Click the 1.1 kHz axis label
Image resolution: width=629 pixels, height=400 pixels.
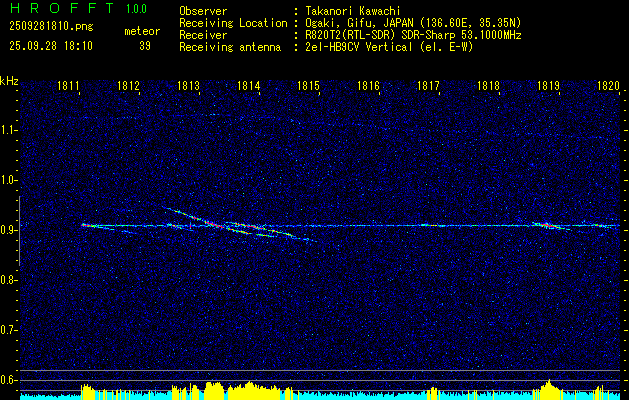click(7, 130)
